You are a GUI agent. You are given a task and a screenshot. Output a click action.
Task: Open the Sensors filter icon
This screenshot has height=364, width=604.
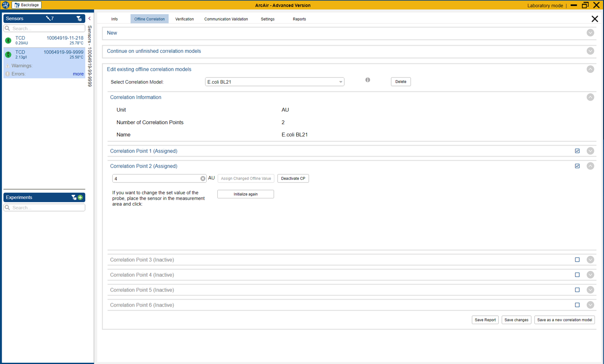[x=79, y=18]
